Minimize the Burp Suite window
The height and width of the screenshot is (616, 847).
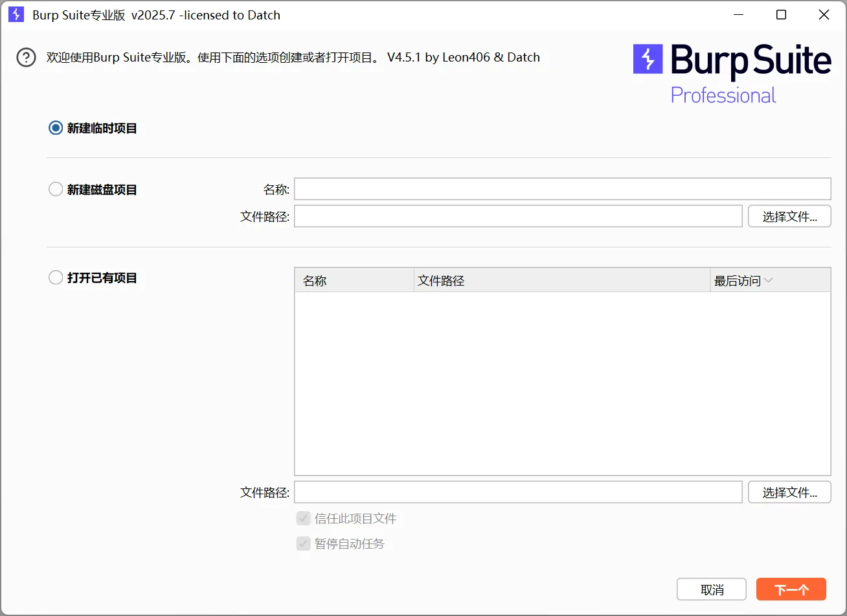(739, 15)
